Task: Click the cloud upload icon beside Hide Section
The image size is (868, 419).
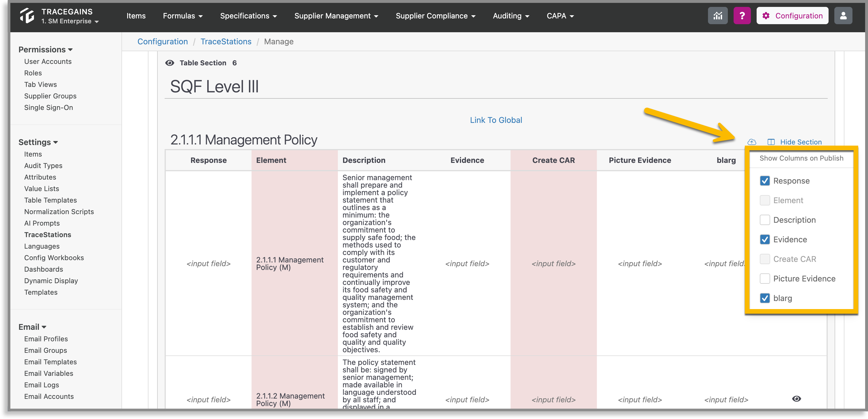Action: click(x=752, y=142)
